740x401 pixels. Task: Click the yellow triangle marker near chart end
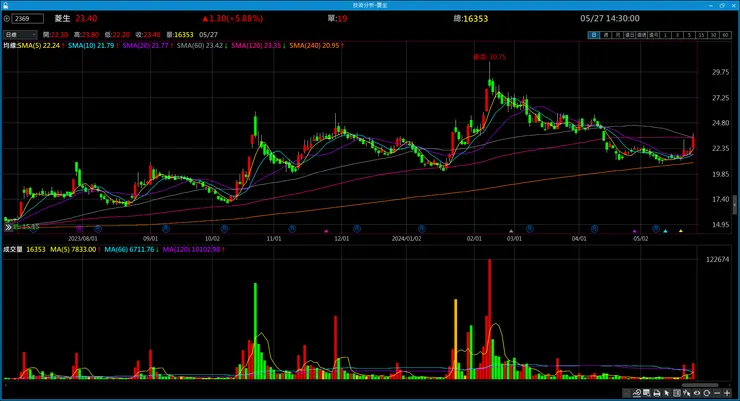681,231
